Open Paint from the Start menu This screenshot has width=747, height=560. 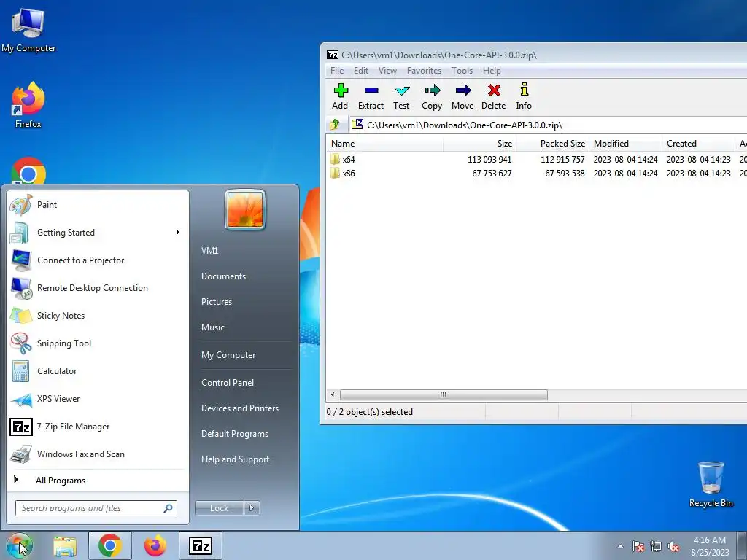click(97, 205)
